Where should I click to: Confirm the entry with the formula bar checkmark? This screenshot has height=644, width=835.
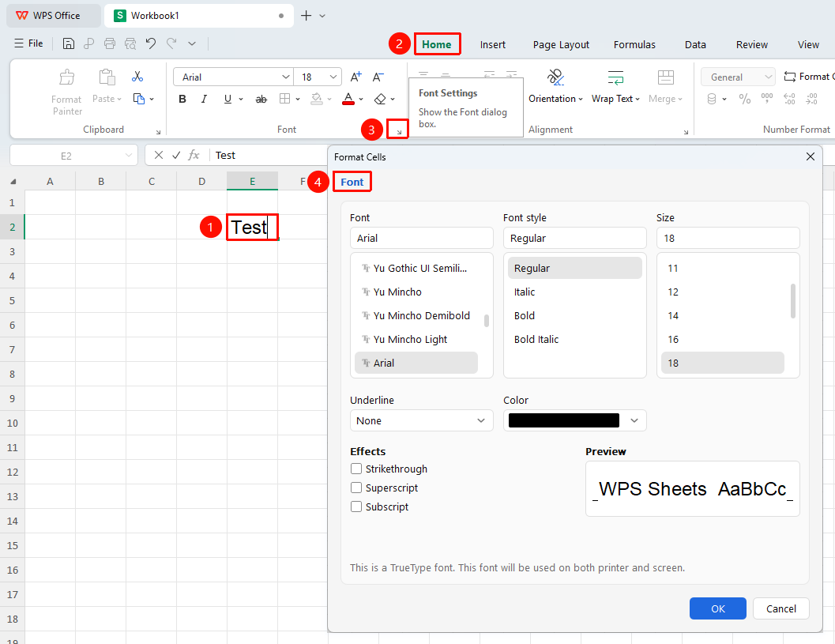point(176,155)
